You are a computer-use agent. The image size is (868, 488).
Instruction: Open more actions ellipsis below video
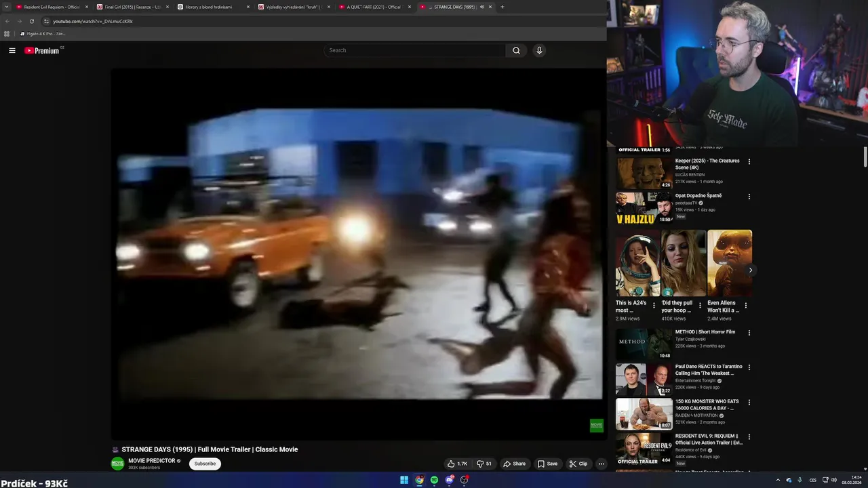(x=601, y=464)
